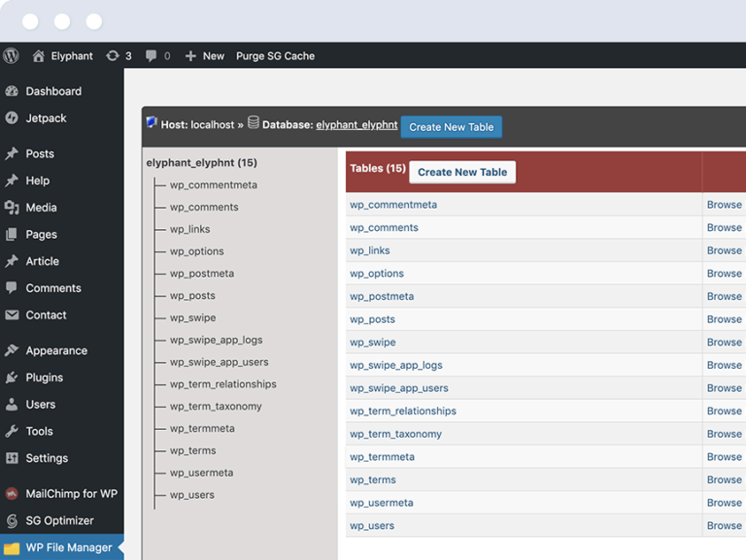Viewport: 746px width, 560px height.
Task: Click the Contact envelope icon
Action: 12,314
